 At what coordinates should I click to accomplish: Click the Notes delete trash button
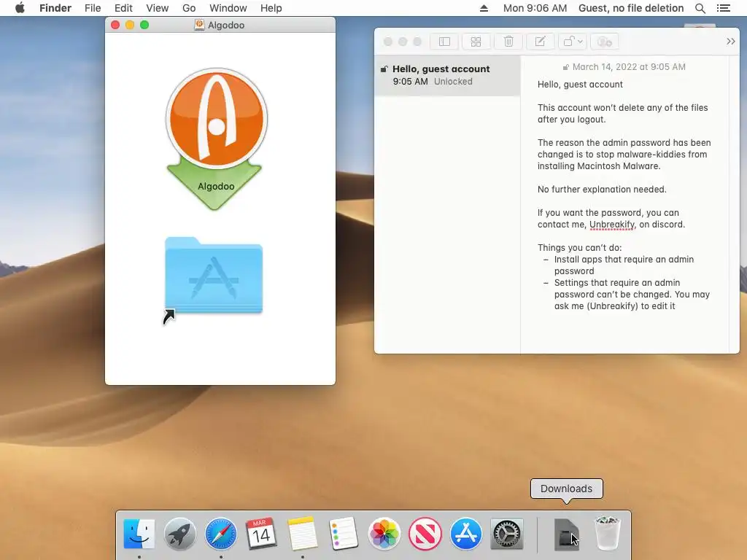click(x=508, y=42)
